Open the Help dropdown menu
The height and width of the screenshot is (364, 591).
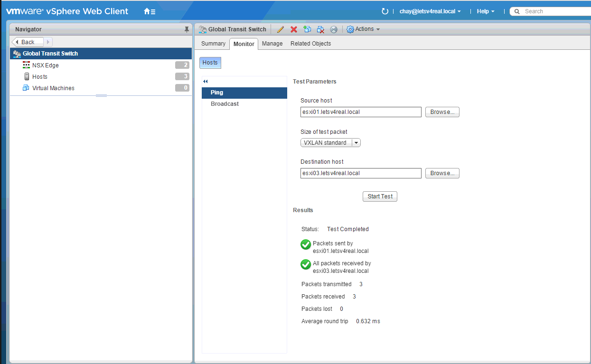pyautogui.click(x=485, y=11)
